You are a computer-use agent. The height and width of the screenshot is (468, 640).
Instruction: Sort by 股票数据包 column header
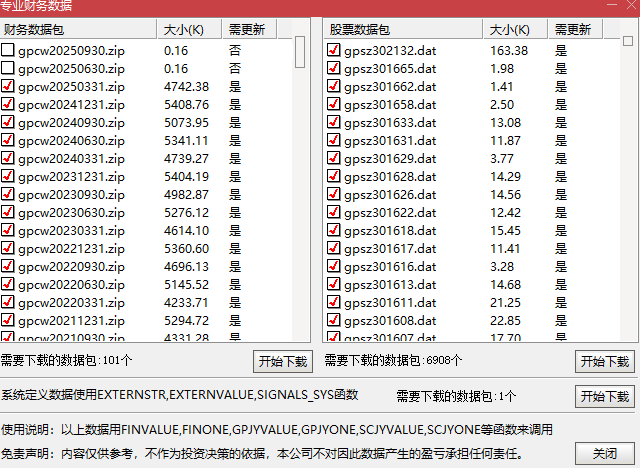(403, 29)
